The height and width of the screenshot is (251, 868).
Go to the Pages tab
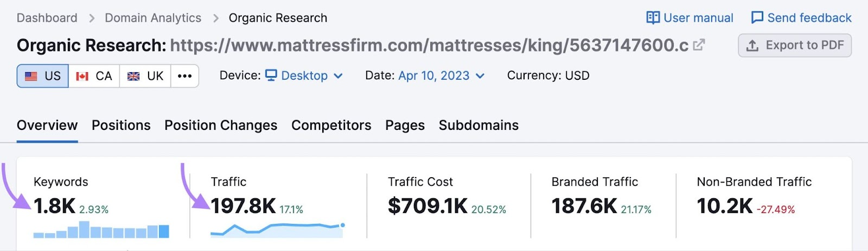pos(405,125)
